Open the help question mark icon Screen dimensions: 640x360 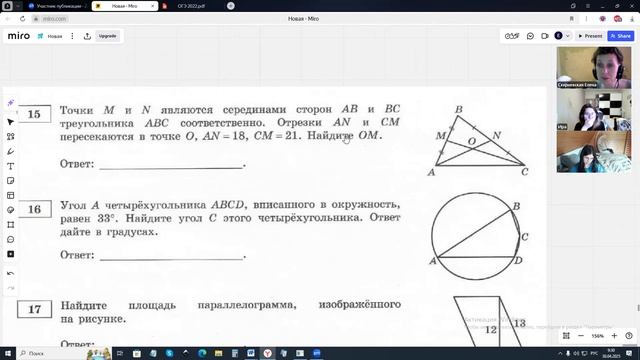(x=629, y=336)
